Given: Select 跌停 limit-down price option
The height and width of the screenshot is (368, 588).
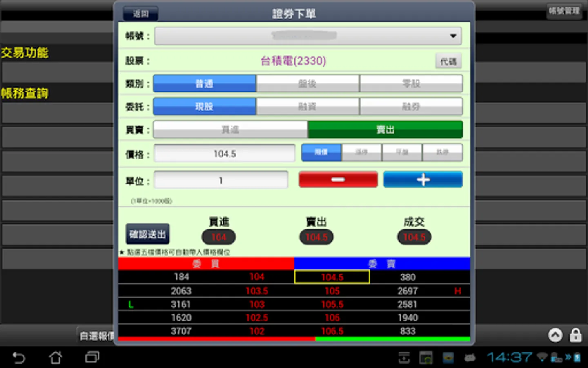Looking at the screenshot, I should 443,152.
